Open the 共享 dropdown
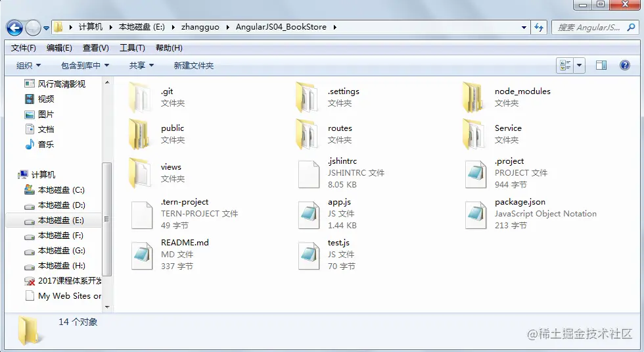Screen dimensions: 644x352 (141, 65)
